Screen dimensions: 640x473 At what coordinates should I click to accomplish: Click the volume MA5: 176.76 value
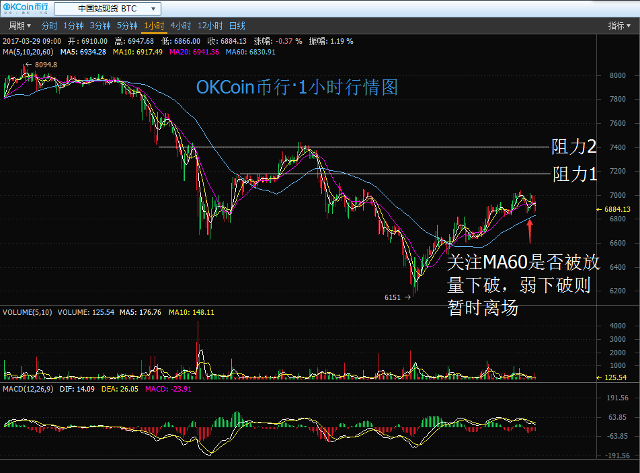(x=140, y=312)
